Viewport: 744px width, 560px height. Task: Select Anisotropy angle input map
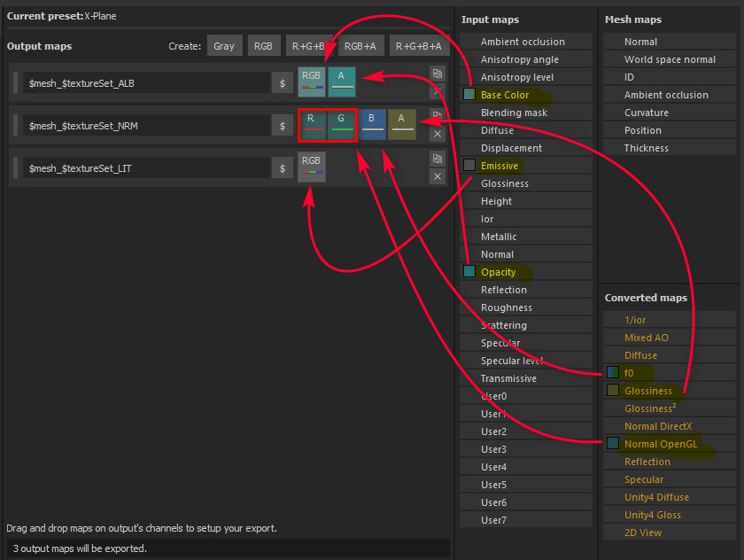526,59
